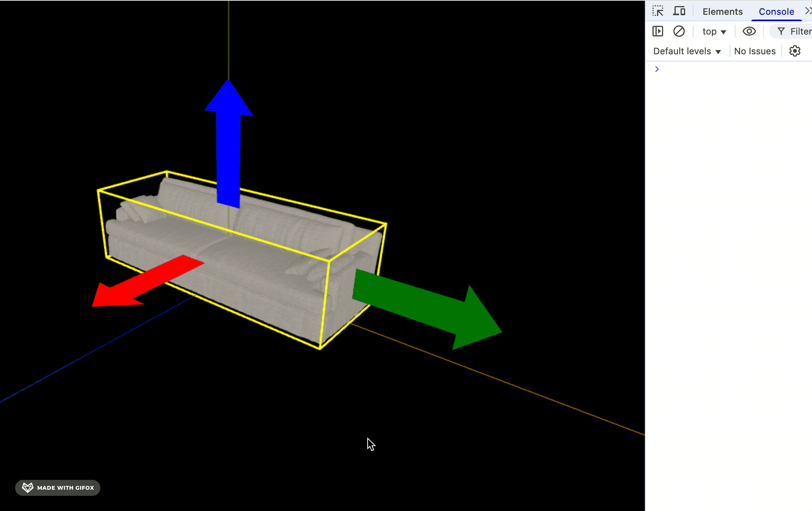Select the Console tab
Viewport: 812px width, 511px height.
coord(776,12)
